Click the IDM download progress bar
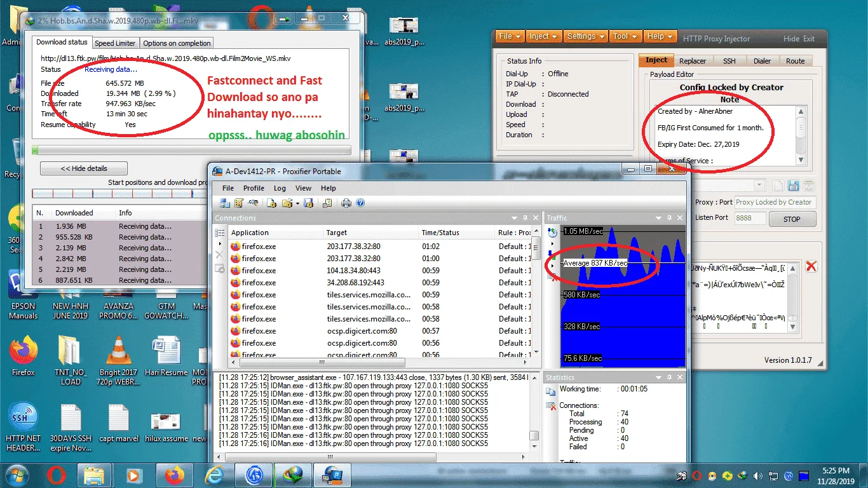868x488 pixels. pyautogui.click(x=191, y=151)
